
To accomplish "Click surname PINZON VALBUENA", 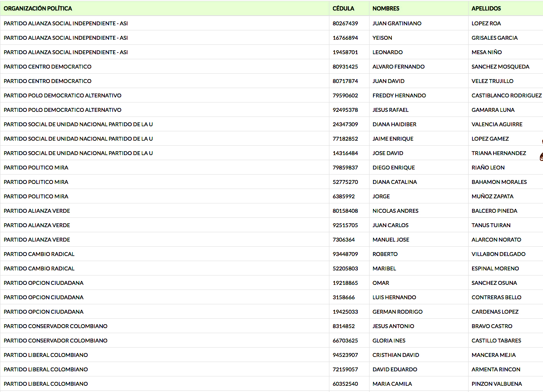I will click(497, 384).
